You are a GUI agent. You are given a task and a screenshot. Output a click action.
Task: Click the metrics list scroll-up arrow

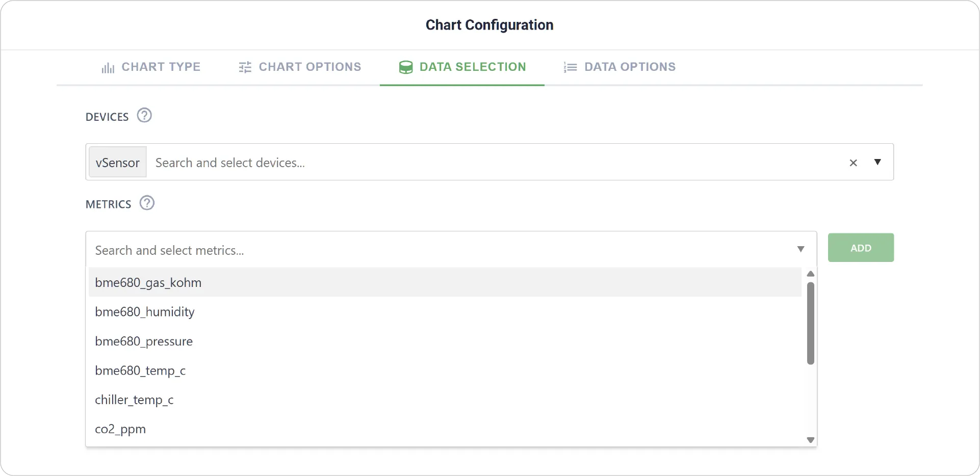[810, 274]
